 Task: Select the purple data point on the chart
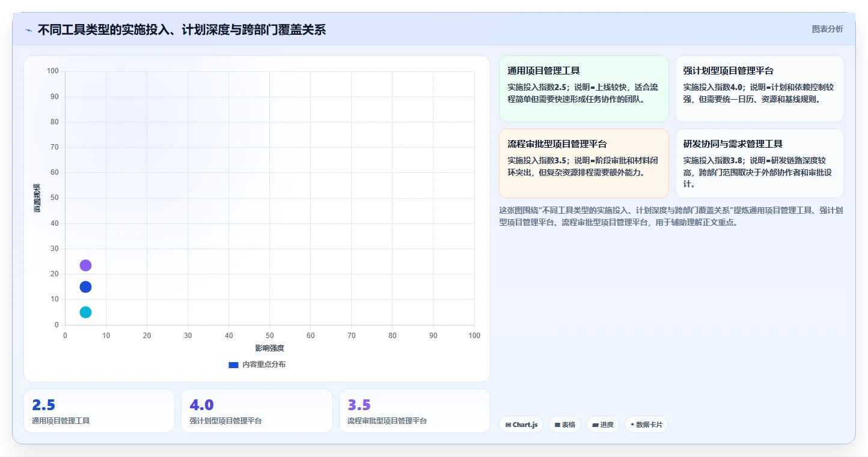click(x=85, y=265)
